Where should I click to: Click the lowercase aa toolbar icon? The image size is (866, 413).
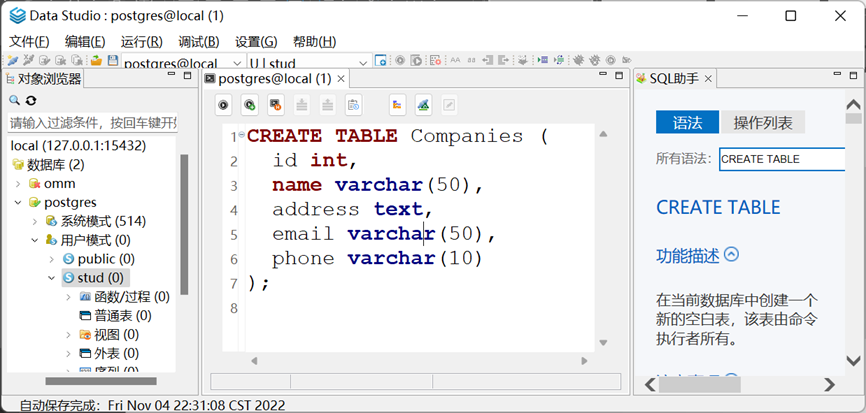click(471, 60)
